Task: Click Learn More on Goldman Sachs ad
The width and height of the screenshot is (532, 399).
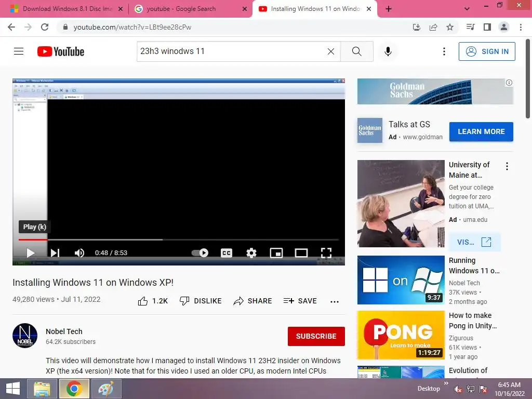Action: point(481,131)
